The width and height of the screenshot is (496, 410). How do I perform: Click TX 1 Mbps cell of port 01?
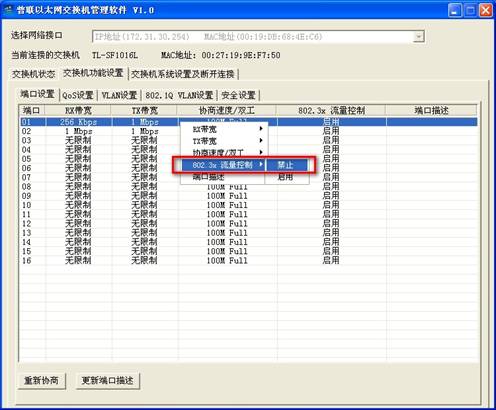(x=145, y=122)
